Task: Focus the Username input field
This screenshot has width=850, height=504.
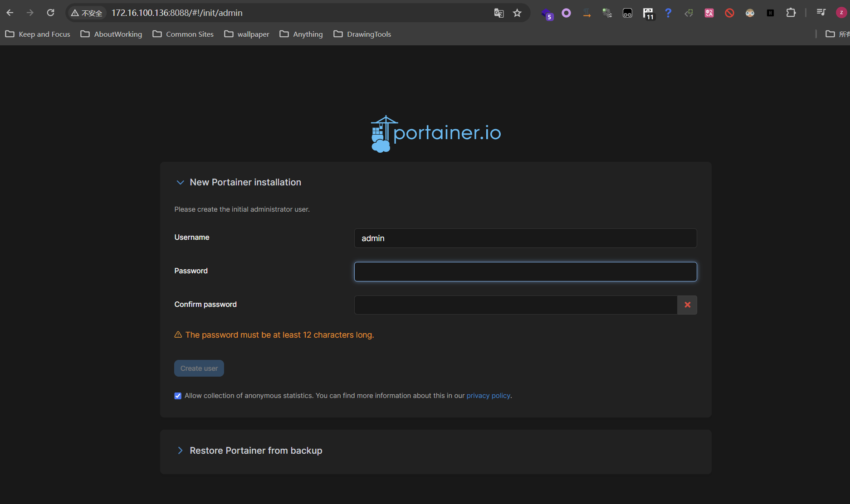Action: pyautogui.click(x=525, y=238)
